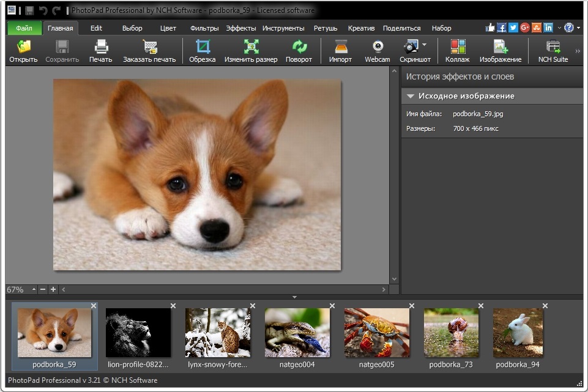Select the lynx-snowy-fore thumbnail
Image resolution: width=588 pixels, height=392 pixels.
coord(218,333)
